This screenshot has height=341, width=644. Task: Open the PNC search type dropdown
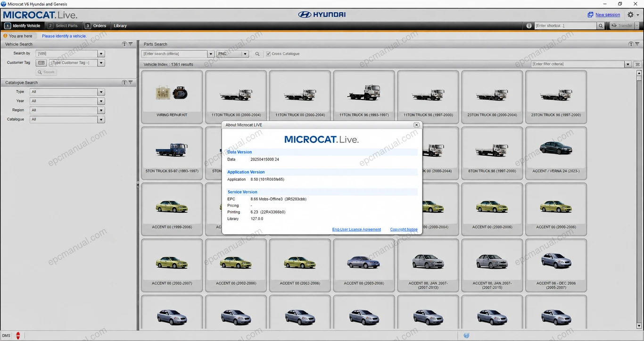245,54
